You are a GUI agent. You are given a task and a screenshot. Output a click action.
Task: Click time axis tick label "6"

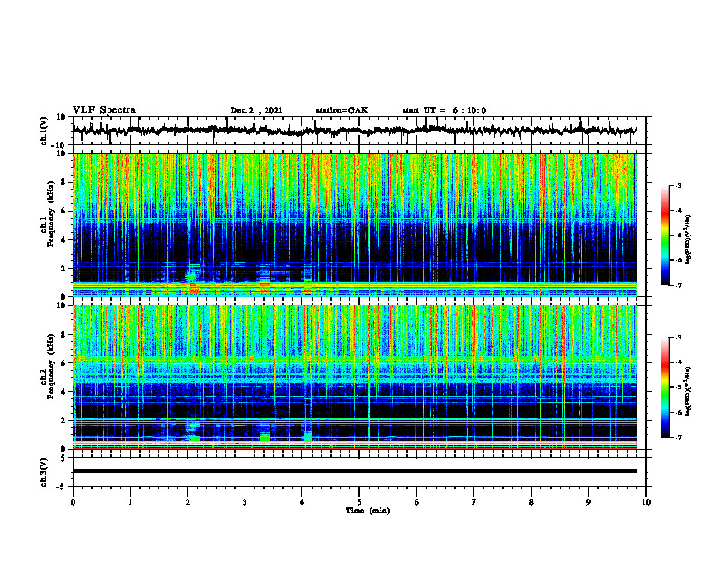(x=417, y=502)
